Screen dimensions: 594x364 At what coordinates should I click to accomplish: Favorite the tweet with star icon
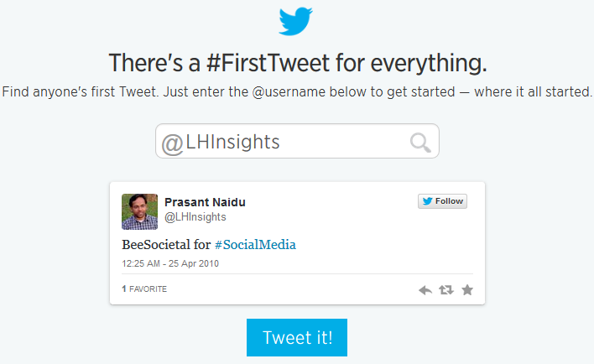point(467,290)
